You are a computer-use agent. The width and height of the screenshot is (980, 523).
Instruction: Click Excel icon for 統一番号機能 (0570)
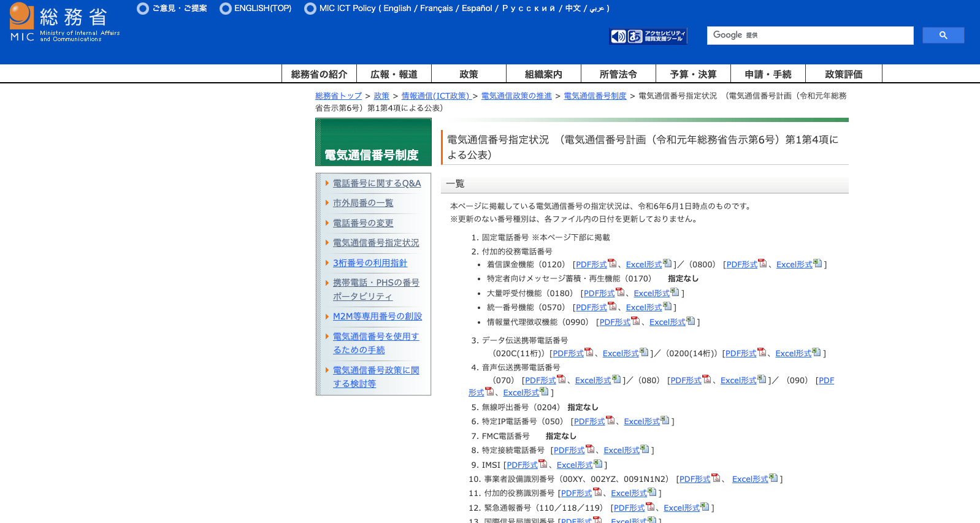pos(667,306)
